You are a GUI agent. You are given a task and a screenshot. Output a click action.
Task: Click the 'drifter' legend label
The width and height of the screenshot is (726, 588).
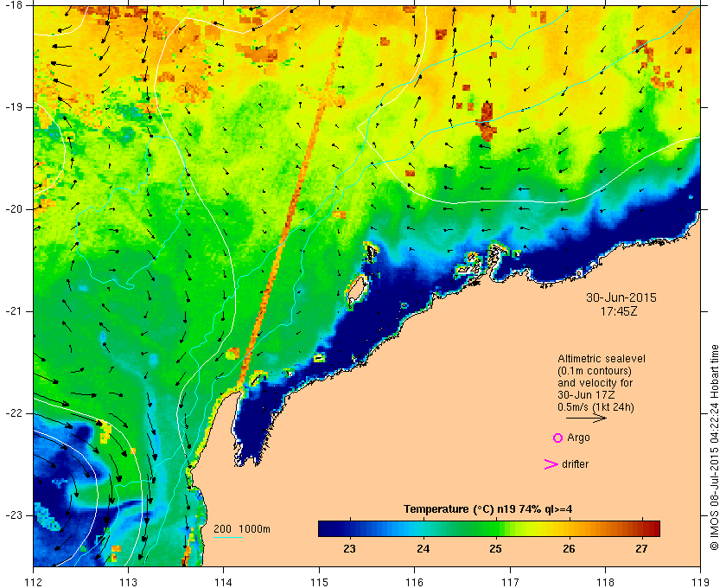click(575, 464)
